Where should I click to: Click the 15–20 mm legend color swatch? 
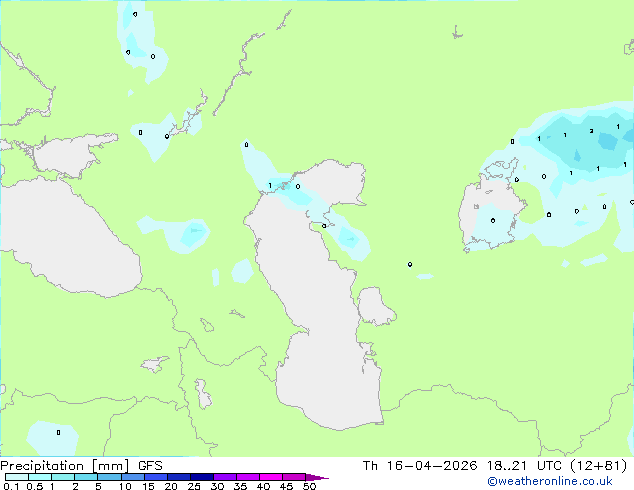156,477
